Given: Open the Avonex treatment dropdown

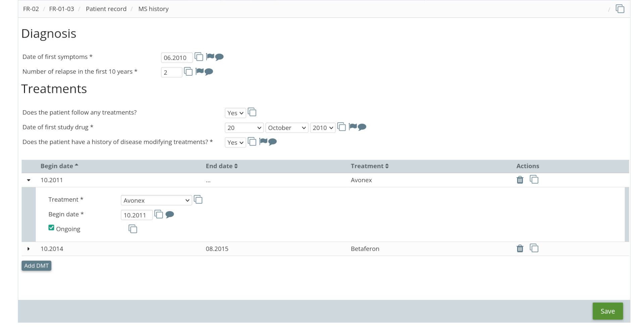Looking at the screenshot, I should (x=156, y=200).
